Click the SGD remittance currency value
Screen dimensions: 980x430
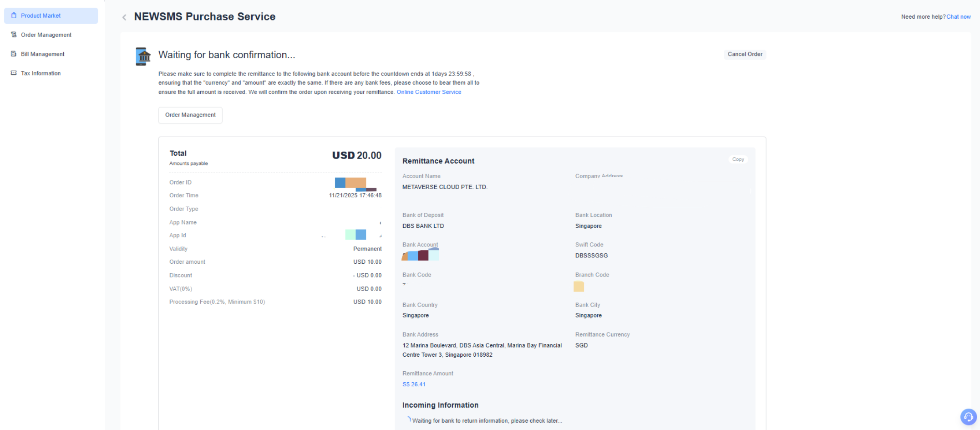point(581,345)
